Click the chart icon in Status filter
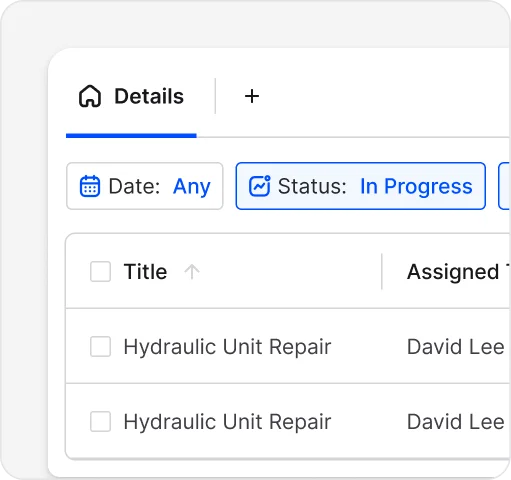The height and width of the screenshot is (480, 511). point(260,186)
